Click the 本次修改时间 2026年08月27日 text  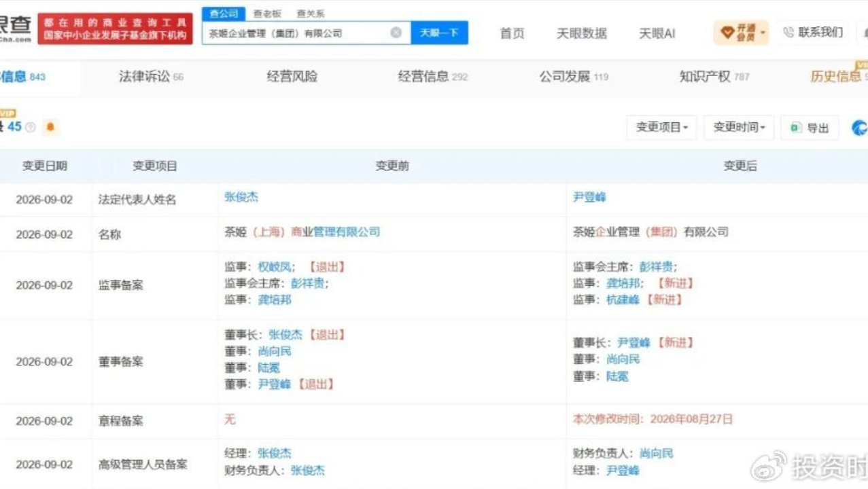(x=653, y=419)
